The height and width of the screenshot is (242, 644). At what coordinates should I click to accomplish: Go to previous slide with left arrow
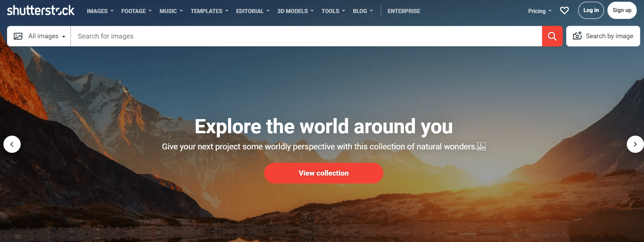click(x=12, y=144)
